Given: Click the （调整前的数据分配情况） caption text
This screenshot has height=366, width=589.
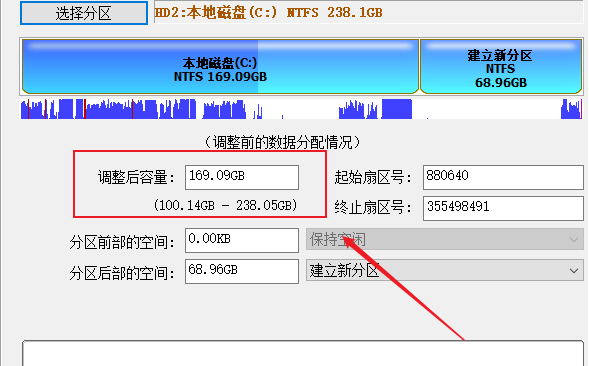Looking at the screenshot, I should point(282,142).
